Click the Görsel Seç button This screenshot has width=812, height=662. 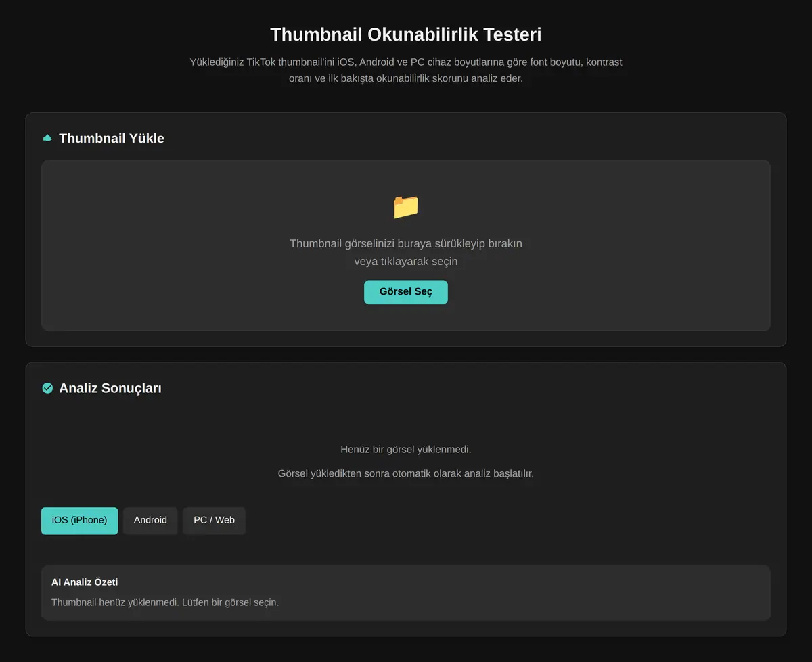[406, 292]
